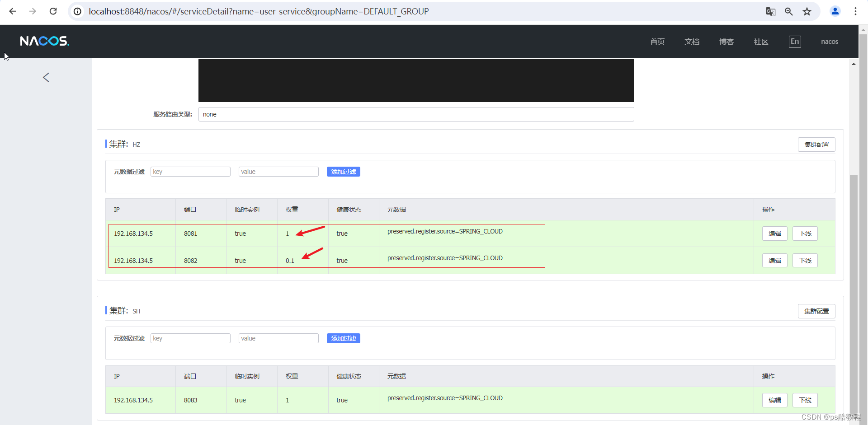The width and height of the screenshot is (868, 425).
Task: Click the browser back arrow
Action: 12,11
